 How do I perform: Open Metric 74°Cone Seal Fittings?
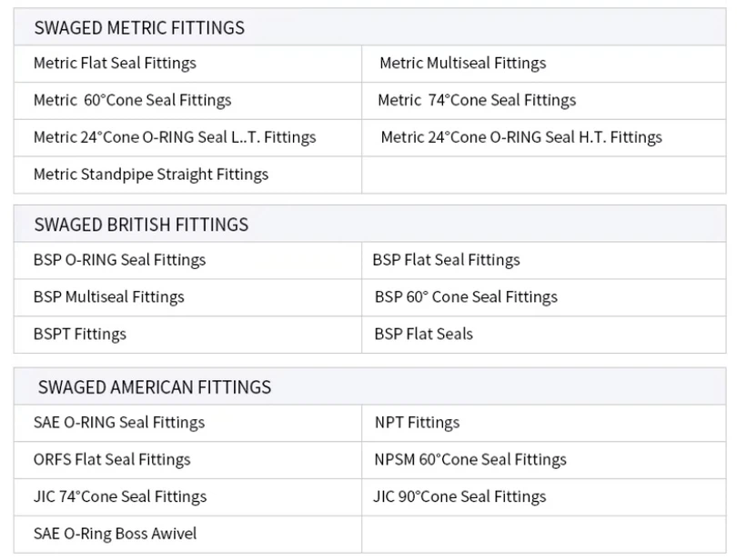click(477, 100)
